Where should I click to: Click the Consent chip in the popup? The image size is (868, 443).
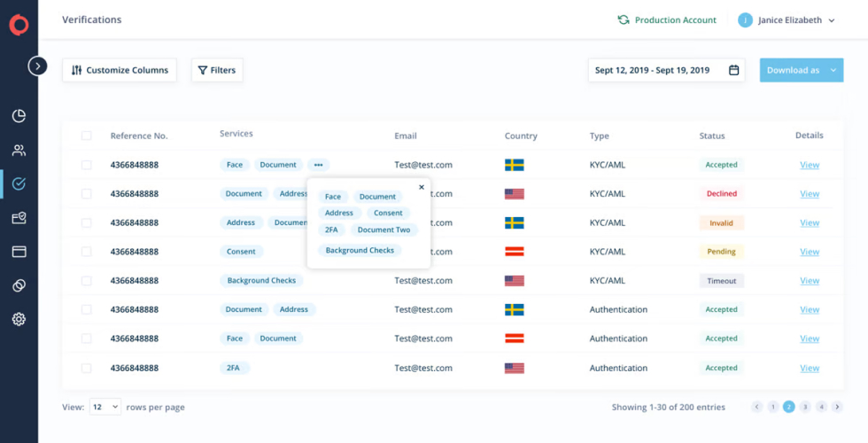click(388, 214)
